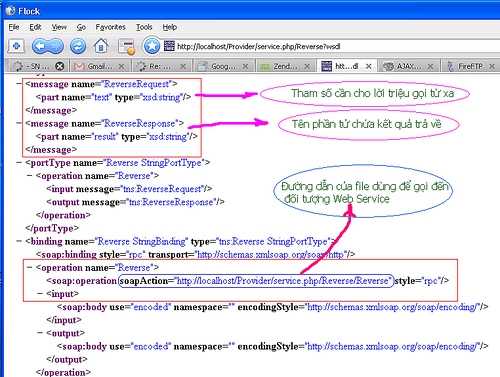Collapse the operation Reverse node under binding
The image size is (500, 377).
click(30, 267)
